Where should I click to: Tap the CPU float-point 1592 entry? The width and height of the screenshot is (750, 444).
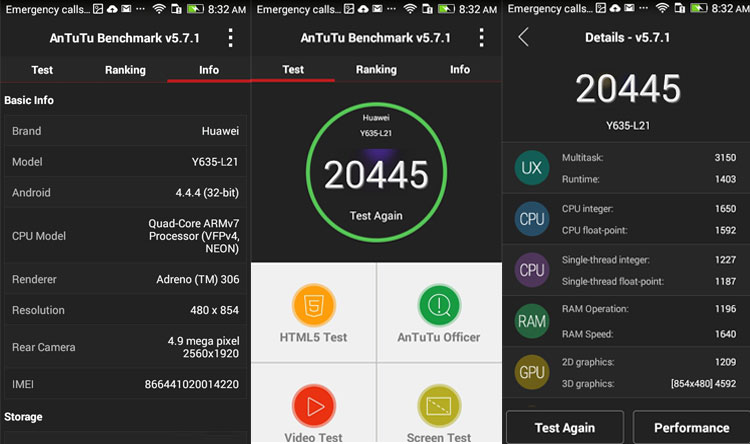tap(649, 230)
